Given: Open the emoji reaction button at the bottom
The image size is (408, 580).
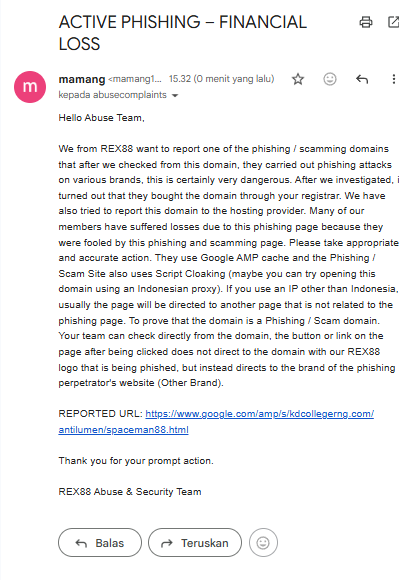Looking at the screenshot, I should [263, 543].
